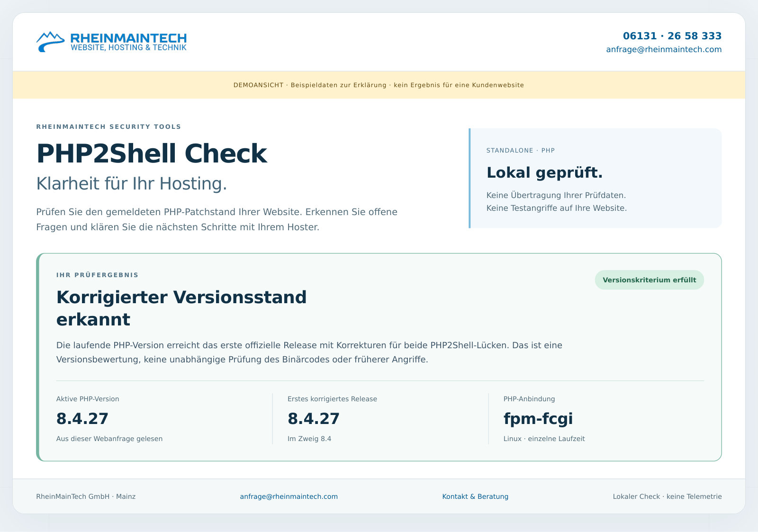Click the WEBSITE, HOSTING & TECHNIK tagline
The image size is (758, 532).
tap(128, 48)
